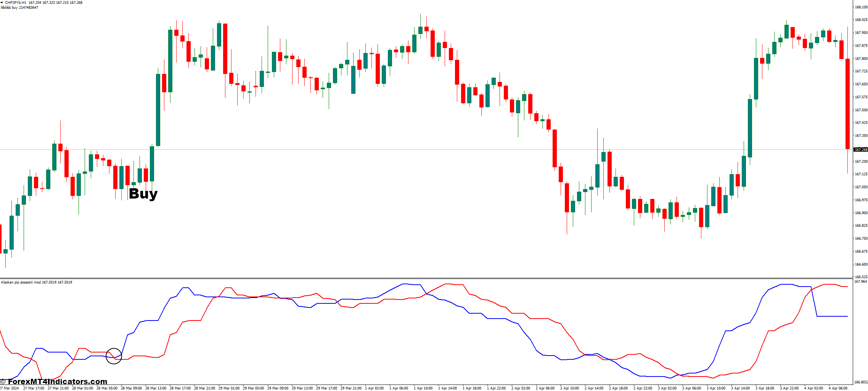
Task: Select the highest green candle near 1 Apr 10:00
Action: click(x=420, y=30)
